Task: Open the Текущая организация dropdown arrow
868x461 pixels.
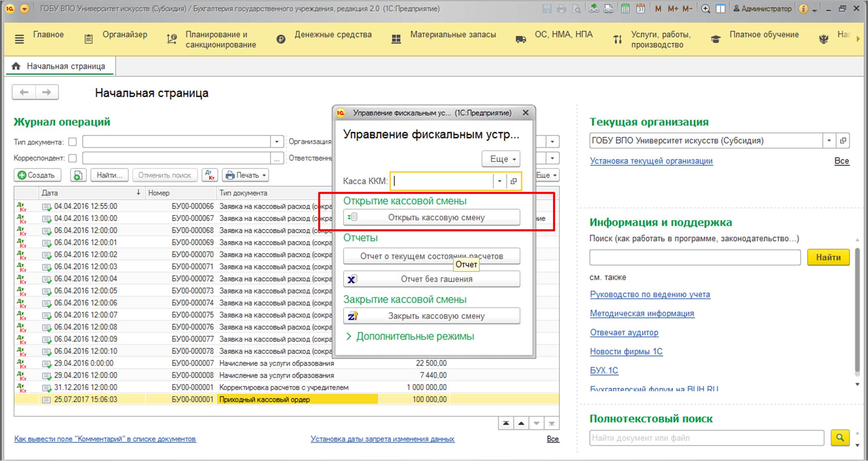Action: point(829,141)
